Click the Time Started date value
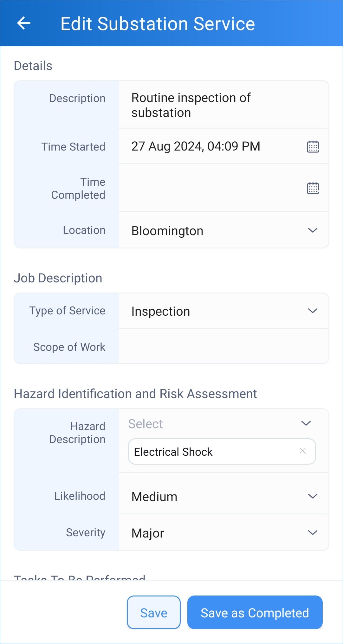The height and width of the screenshot is (644, 343). tap(196, 146)
